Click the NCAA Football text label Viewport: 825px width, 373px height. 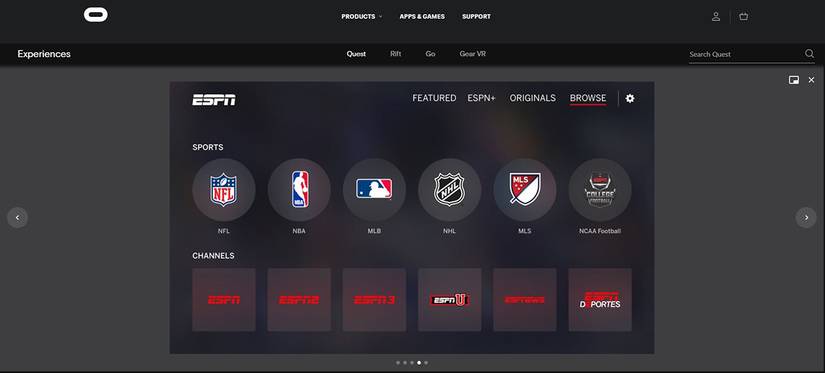(x=600, y=231)
